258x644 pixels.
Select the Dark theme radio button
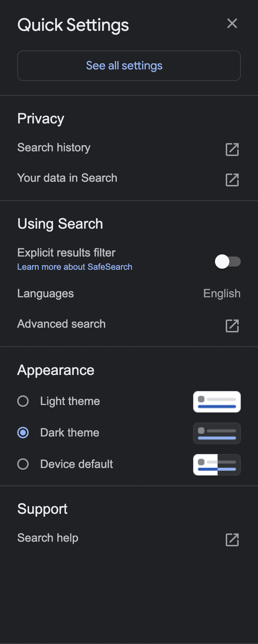coord(23,433)
